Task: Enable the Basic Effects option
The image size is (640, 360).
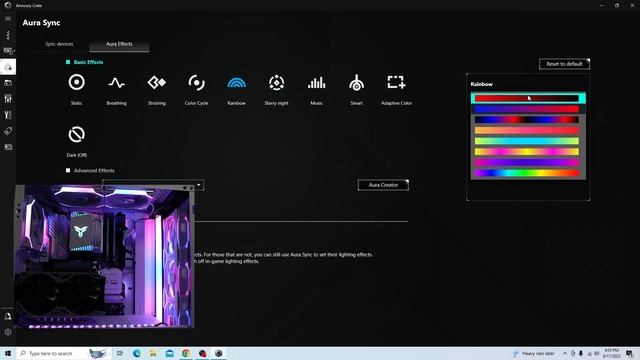Action: tap(68, 62)
